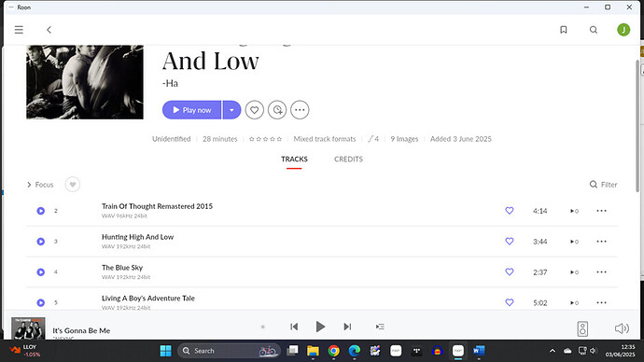Click the add-to-library icon beside the heart
Viewport: 644px width, 362px height.
click(x=277, y=110)
